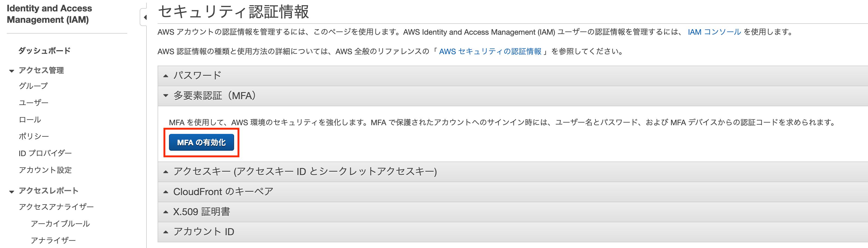Expand the X.509 証明書 section arrow
The image size is (868, 248).
coord(166,212)
